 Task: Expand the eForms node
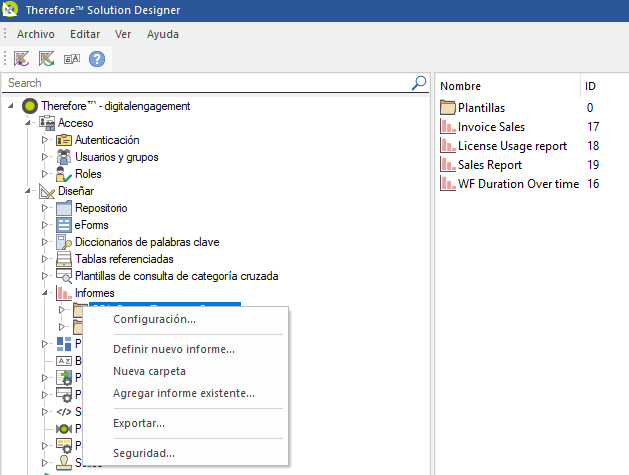(x=45, y=225)
